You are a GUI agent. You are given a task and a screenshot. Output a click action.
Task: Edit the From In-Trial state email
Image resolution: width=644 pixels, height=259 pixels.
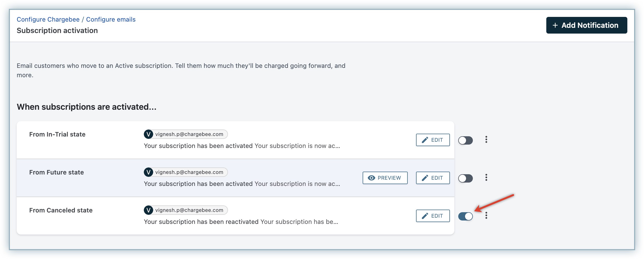433,140
